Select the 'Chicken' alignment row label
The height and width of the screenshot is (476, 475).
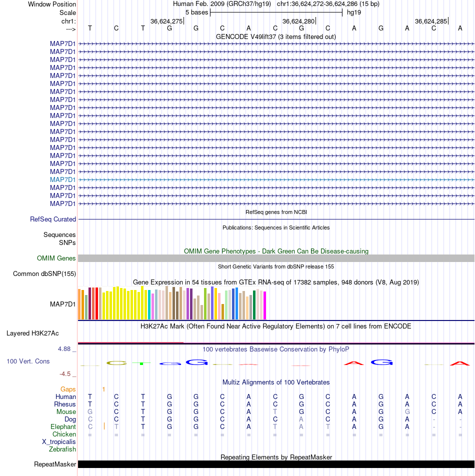[x=64, y=434]
